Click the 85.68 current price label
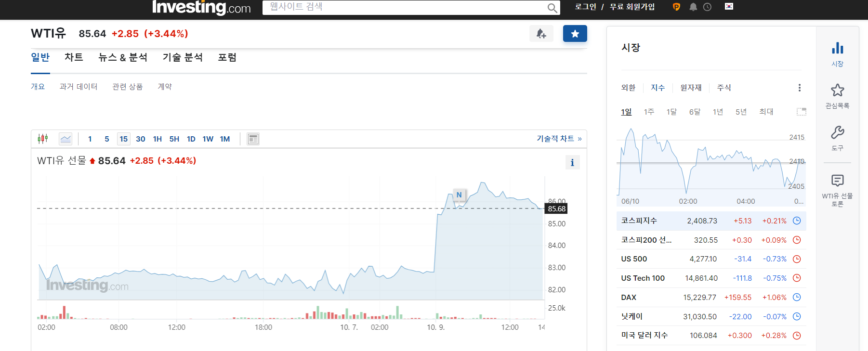This screenshot has width=868, height=351. [x=556, y=209]
